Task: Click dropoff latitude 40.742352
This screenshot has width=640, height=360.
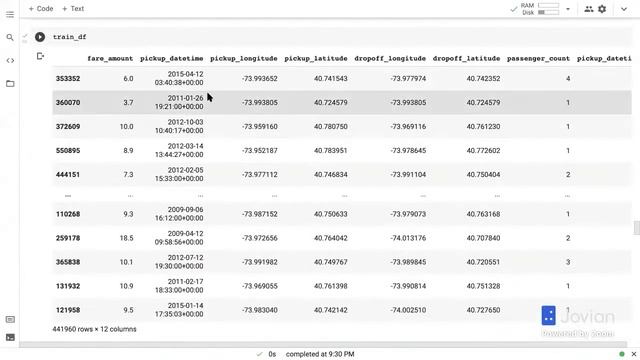Action: click(x=483, y=78)
